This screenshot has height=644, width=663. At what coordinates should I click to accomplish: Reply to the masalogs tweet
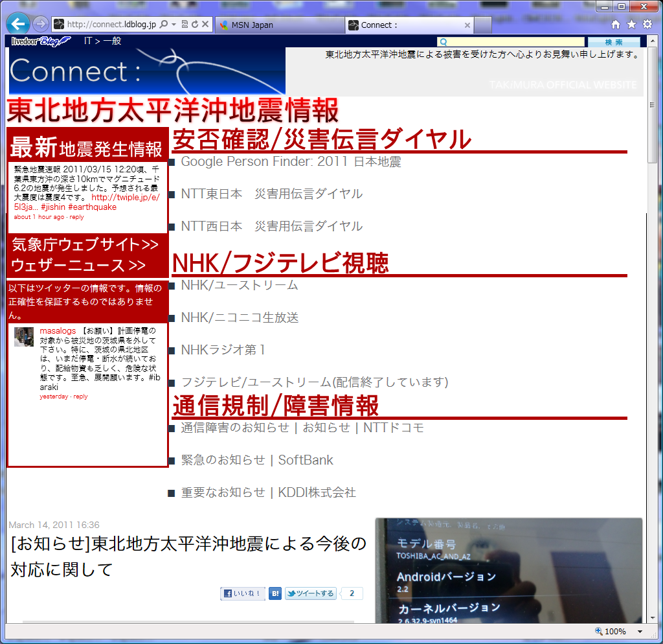[80, 397]
